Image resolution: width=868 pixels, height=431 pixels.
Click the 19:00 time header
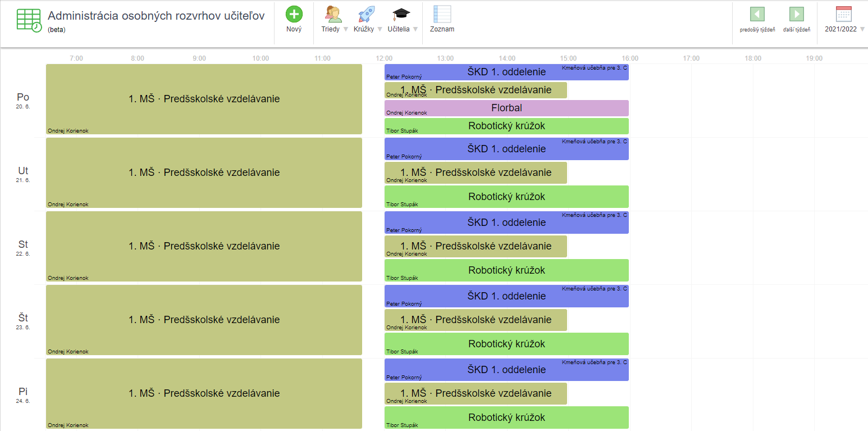[x=814, y=58]
